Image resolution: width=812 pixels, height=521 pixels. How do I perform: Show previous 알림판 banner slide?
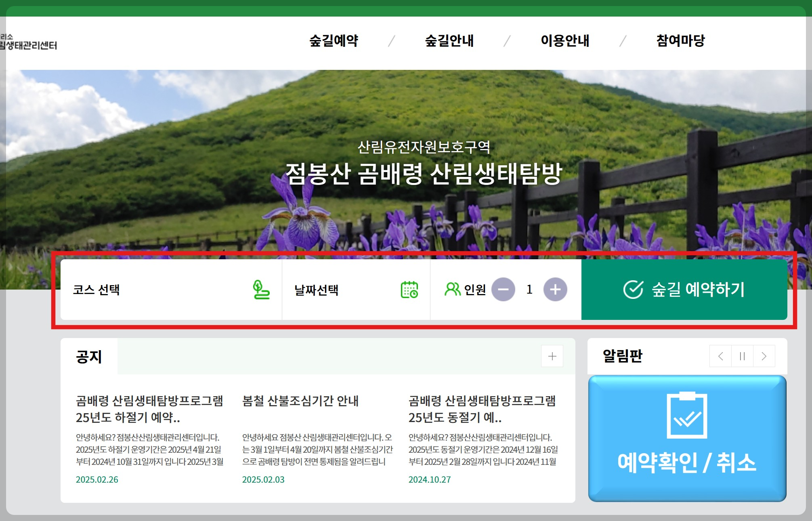coord(720,356)
